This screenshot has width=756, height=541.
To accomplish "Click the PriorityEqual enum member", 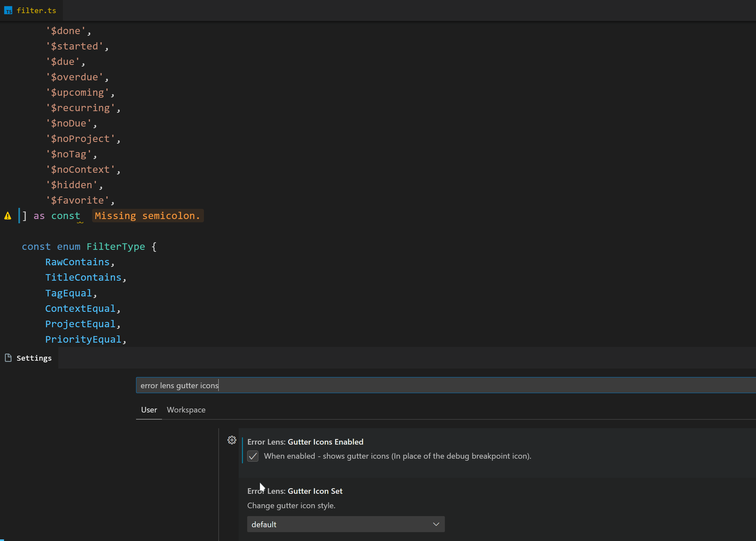I will click(x=83, y=339).
